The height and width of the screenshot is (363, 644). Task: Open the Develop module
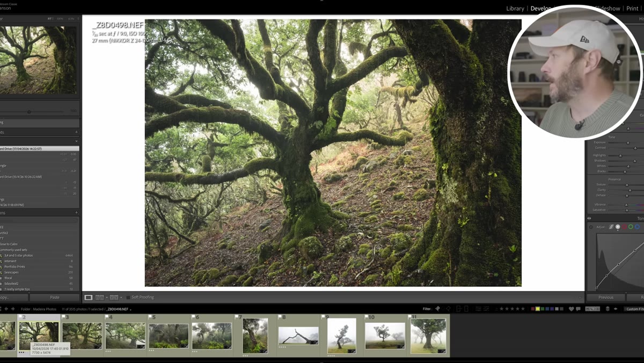[541, 9]
